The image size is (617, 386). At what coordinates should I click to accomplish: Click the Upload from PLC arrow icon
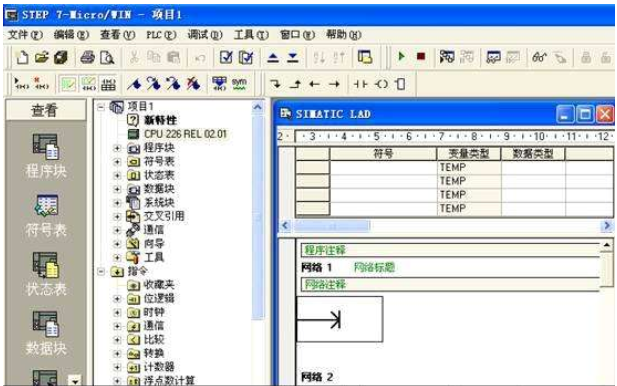[273, 57]
